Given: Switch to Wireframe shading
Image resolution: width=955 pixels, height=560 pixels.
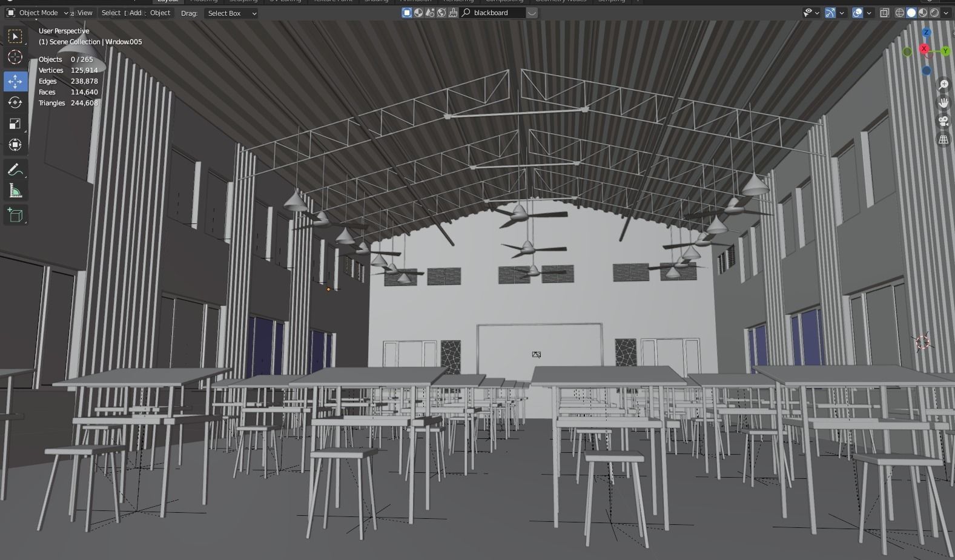Looking at the screenshot, I should point(900,13).
